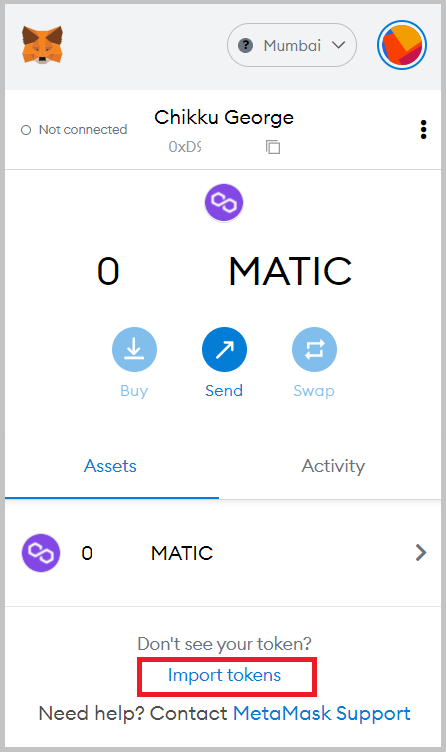The height and width of the screenshot is (752, 446).
Task: Switch to the Activity tab
Action: pyautogui.click(x=333, y=466)
